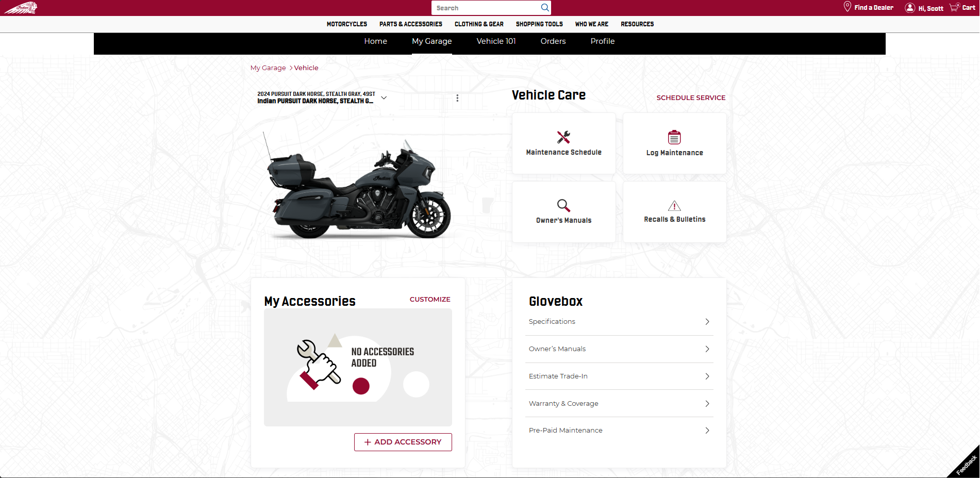The height and width of the screenshot is (478, 980).
Task: Expand Specifications in Glovebox
Action: [x=707, y=322]
